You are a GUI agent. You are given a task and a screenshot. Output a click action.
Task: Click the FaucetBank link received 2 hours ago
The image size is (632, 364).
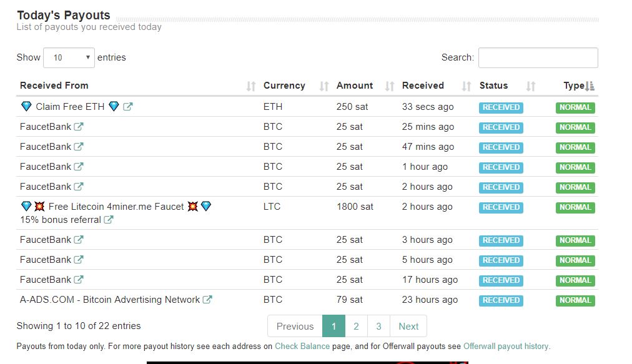pyautogui.click(x=46, y=187)
